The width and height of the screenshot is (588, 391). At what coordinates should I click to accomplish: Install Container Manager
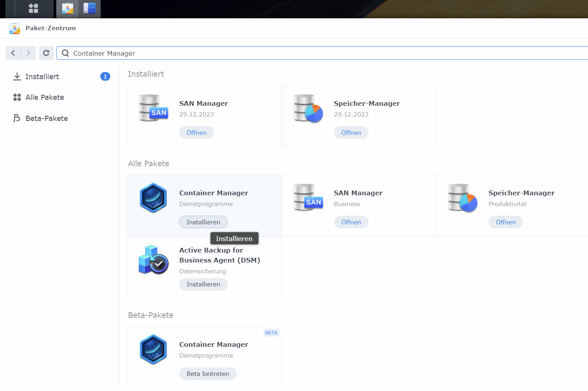203,222
